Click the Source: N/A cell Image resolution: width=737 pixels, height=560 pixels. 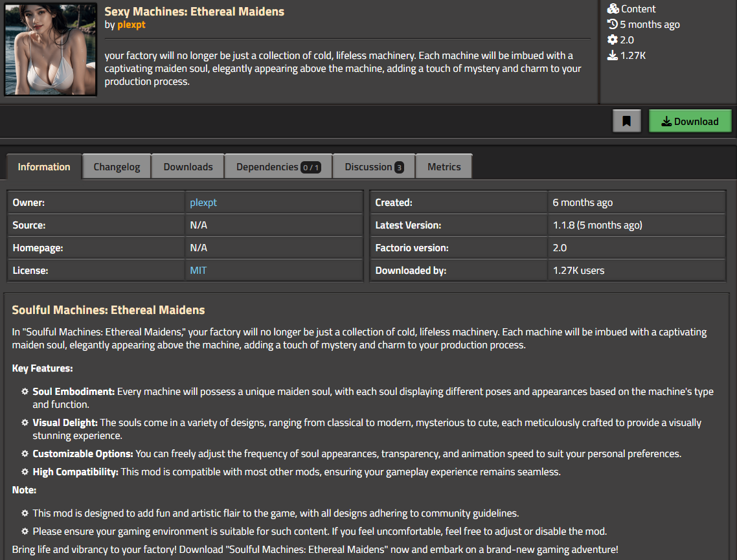coord(273,225)
